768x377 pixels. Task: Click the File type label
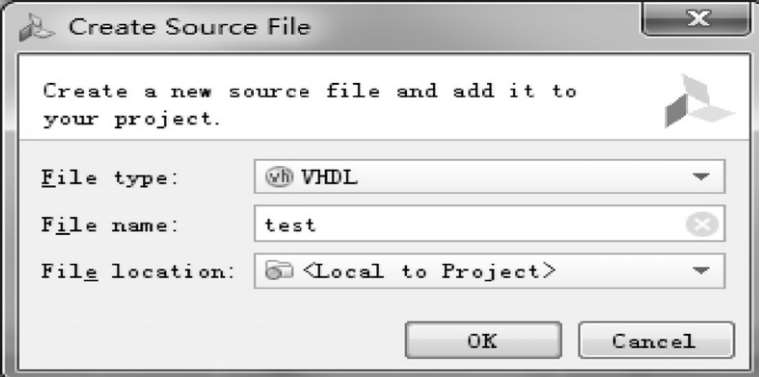click(110, 177)
